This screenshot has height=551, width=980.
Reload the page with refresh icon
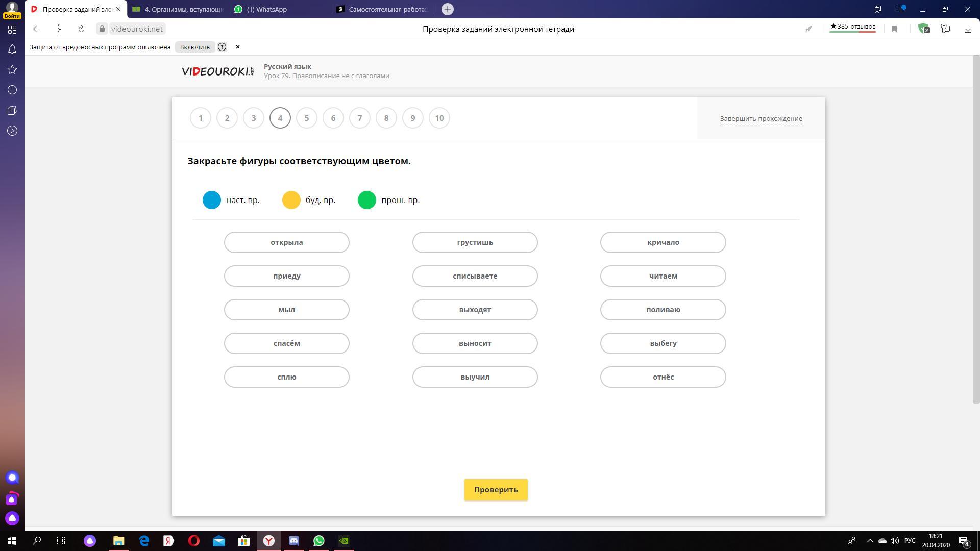click(x=81, y=29)
